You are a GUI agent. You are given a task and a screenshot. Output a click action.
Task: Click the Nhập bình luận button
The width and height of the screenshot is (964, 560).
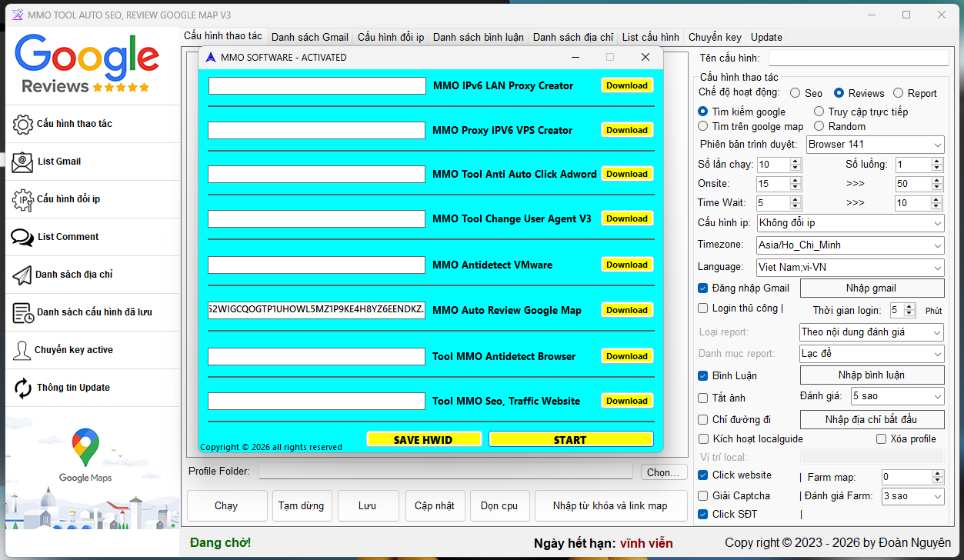click(x=872, y=375)
